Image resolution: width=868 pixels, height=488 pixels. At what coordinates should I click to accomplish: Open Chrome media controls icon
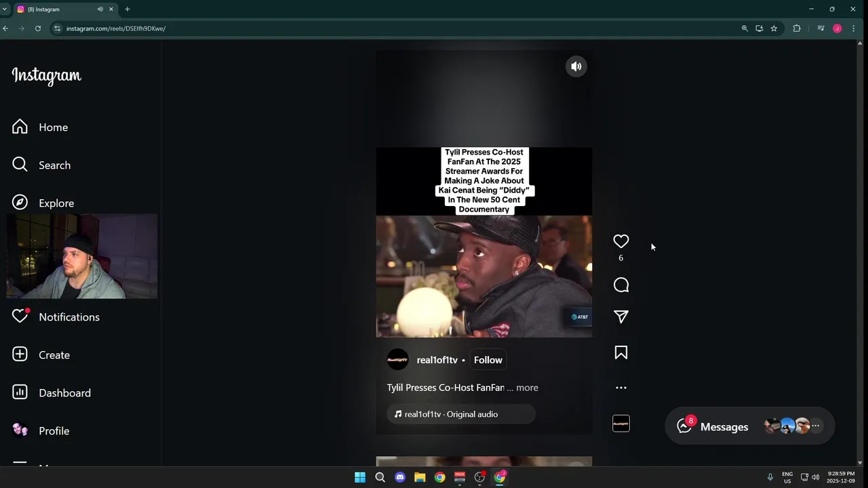coord(821,28)
